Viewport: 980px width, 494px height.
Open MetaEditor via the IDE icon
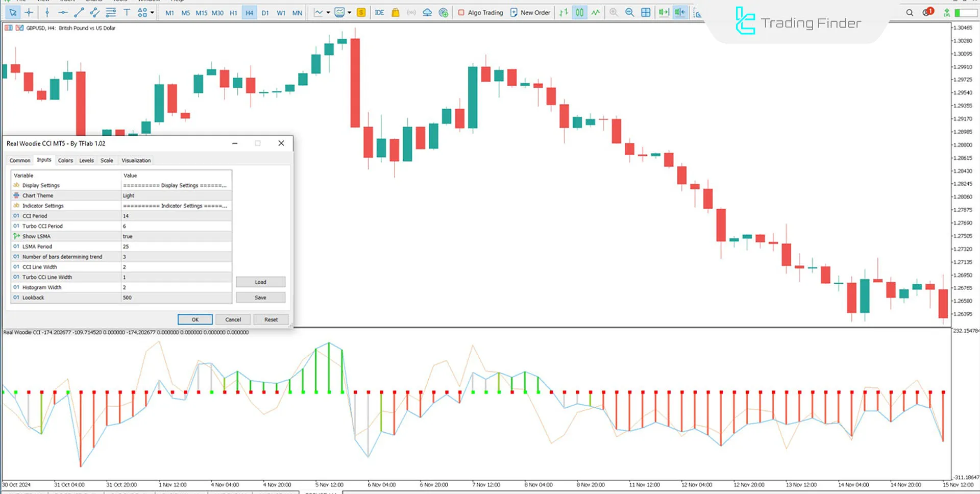[379, 12]
